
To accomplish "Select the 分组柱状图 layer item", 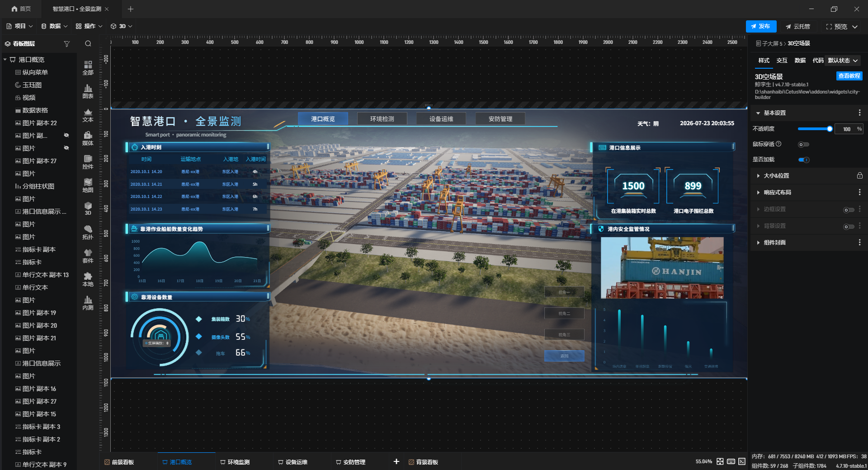I will tap(38, 186).
